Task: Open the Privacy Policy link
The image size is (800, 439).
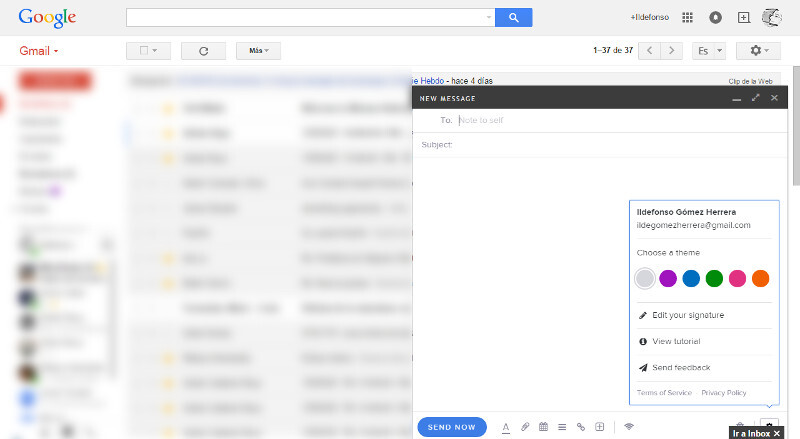Action: (723, 393)
